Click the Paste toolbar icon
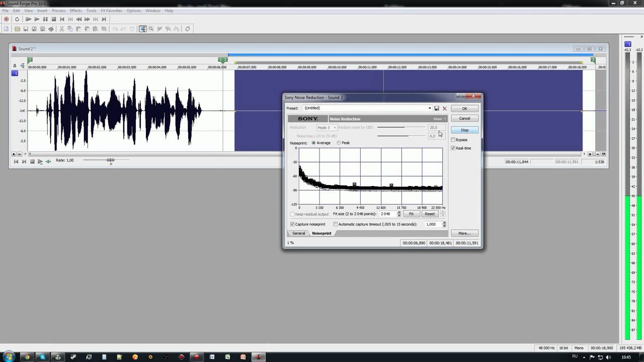The image size is (644, 362). click(x=78, y=29)
